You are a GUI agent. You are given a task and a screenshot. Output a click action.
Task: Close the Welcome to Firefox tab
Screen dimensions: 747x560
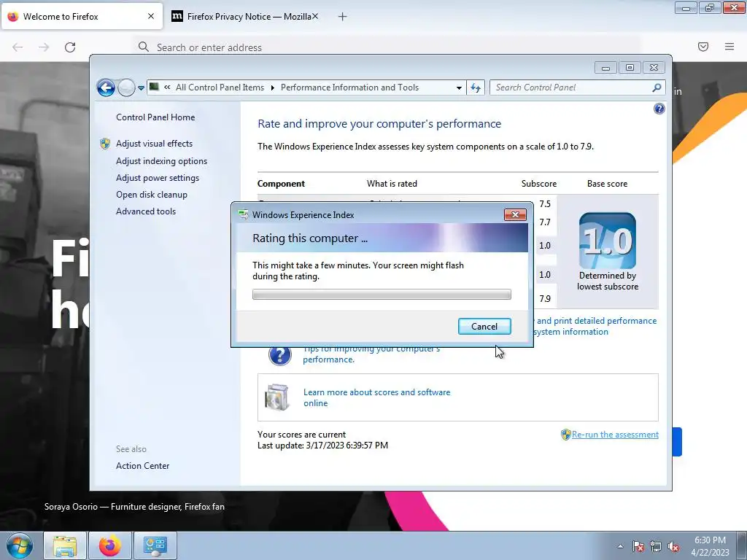coord(151,16)
